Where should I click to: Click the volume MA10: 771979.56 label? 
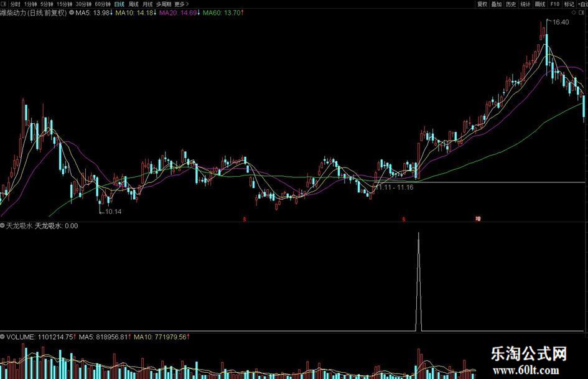(162, 337)
